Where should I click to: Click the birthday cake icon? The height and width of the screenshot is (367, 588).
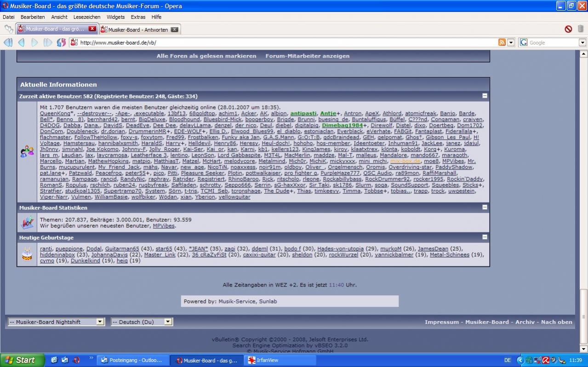pos(27,254)
